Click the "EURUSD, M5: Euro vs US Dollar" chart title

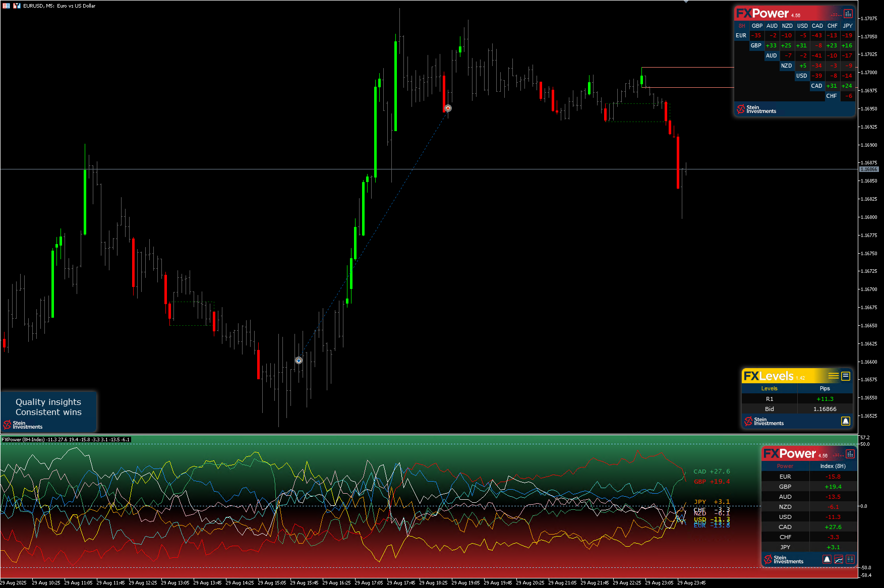(x=60, y=6)
